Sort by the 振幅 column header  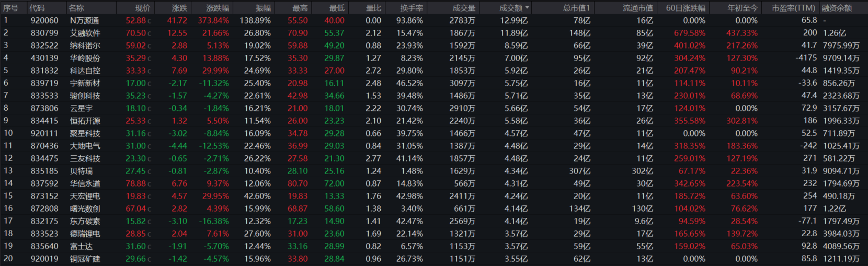tap(263, 8)
